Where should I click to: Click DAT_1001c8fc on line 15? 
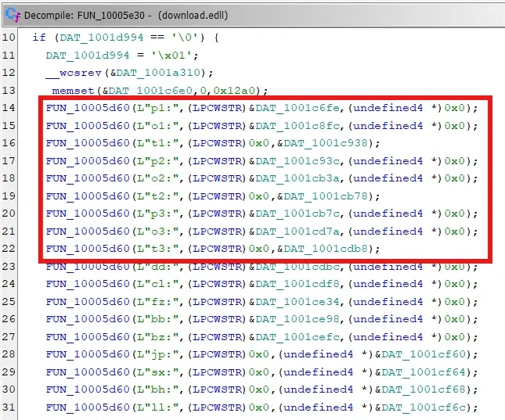(298, 126)
